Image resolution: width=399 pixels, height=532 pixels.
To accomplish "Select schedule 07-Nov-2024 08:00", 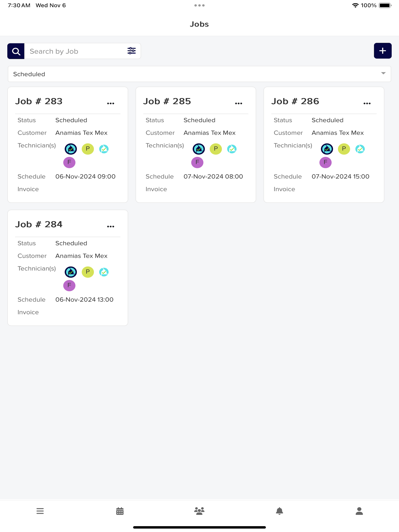I will [213, 176].
